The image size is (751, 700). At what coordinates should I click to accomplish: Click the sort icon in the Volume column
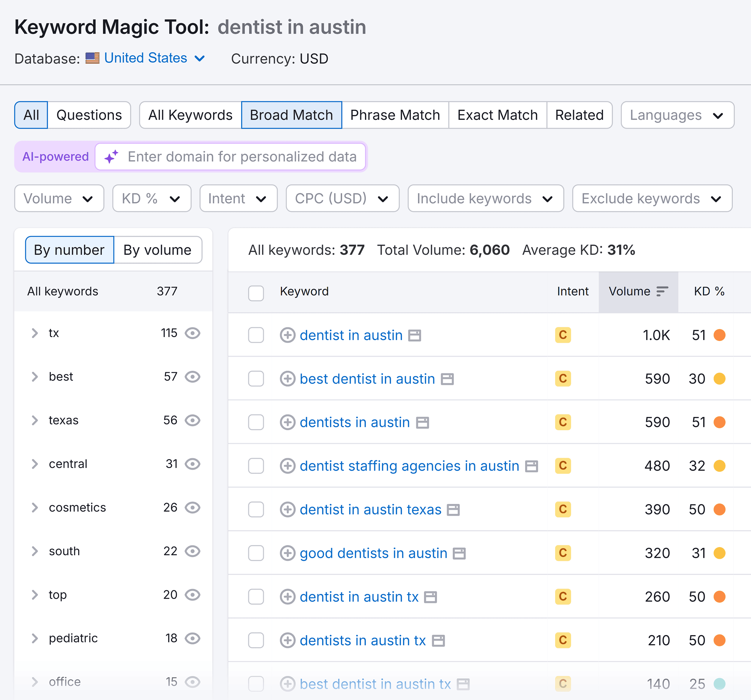point(662,291)
